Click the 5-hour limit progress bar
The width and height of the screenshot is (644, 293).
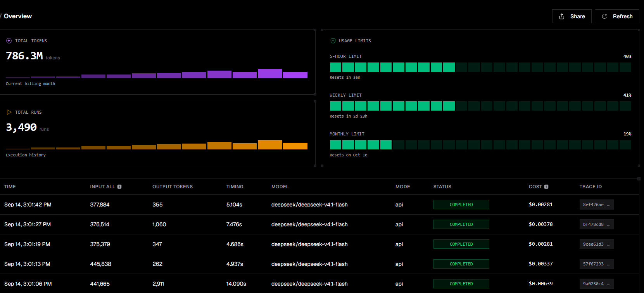tap(480, 67)
